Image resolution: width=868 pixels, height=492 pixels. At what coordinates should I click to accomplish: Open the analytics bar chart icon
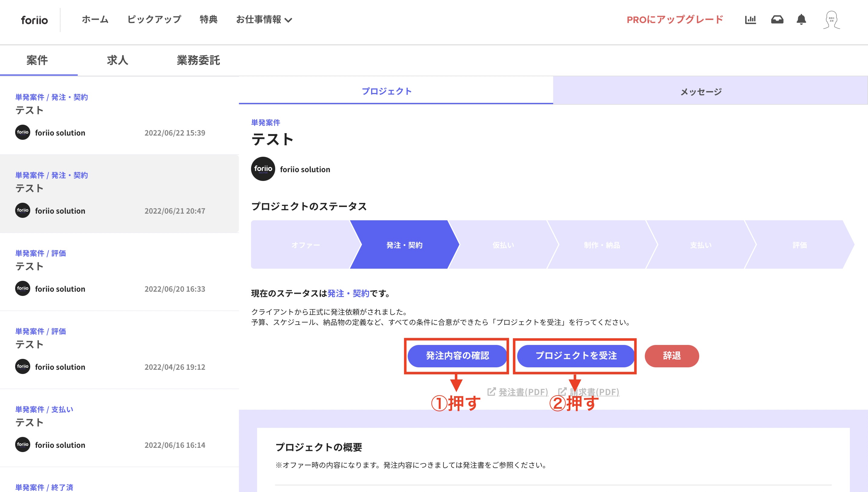[750, 20]
